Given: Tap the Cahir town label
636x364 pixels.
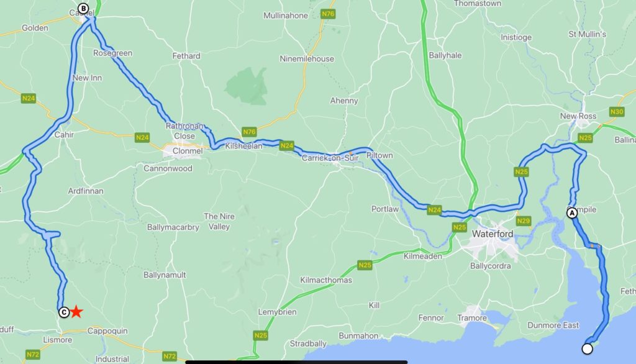Looking at the screenshot, I should click(64, 134).
